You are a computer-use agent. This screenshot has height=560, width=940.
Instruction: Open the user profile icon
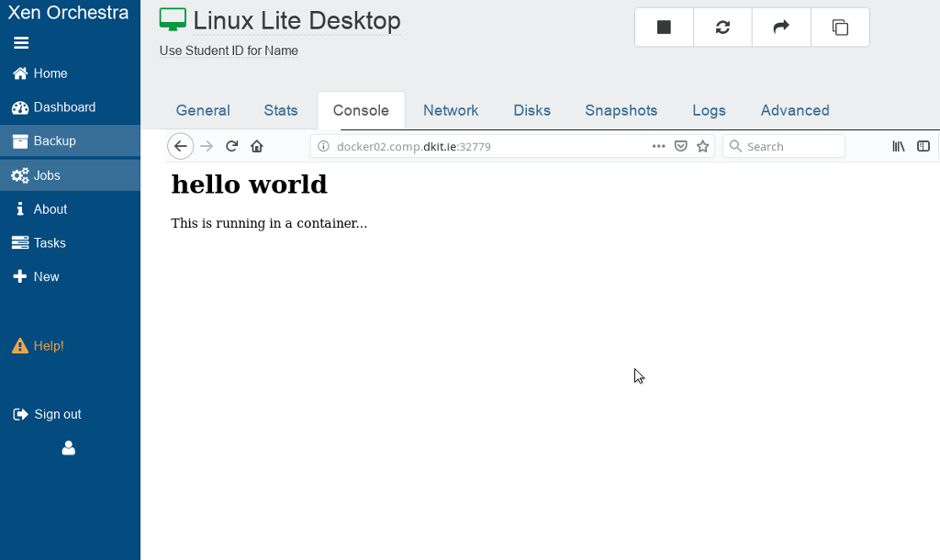point(68,448)
